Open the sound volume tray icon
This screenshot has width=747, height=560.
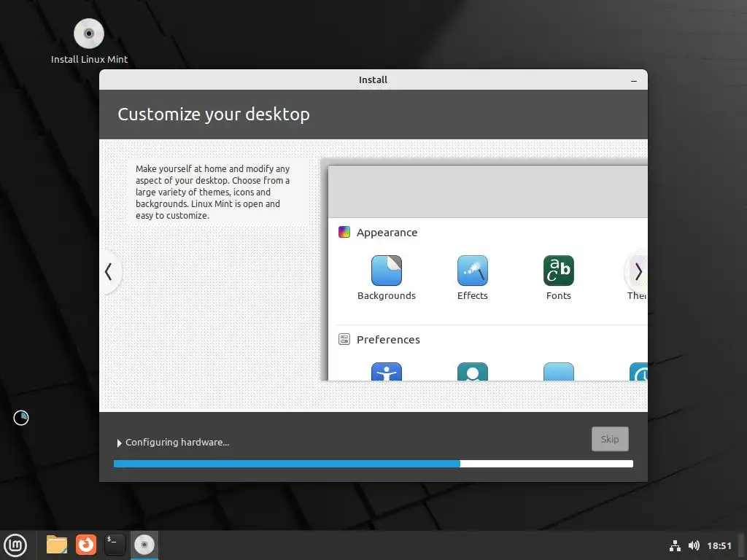pos(694,545)
